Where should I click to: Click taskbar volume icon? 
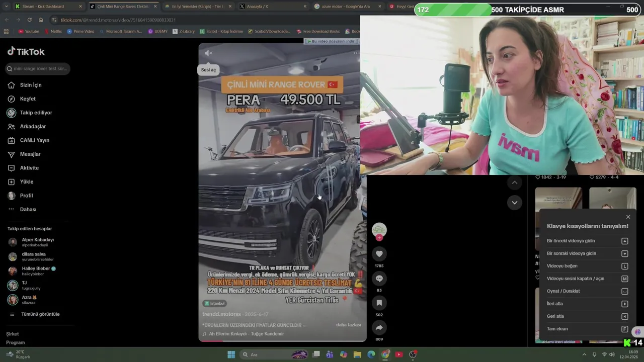point(612,354)
